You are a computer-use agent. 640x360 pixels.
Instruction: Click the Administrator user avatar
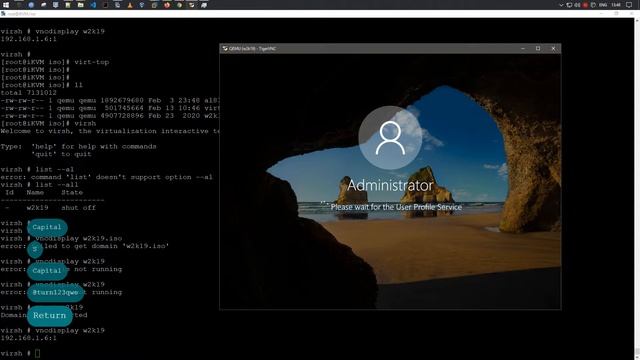[390, 138]
